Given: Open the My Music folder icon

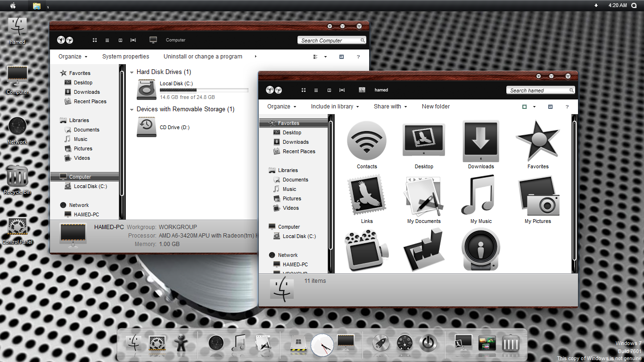Looking at the screenshot, I should (x=480, y=195).
